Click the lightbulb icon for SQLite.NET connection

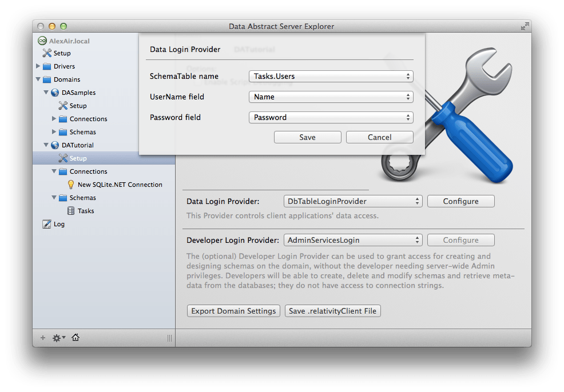[71, 185]
